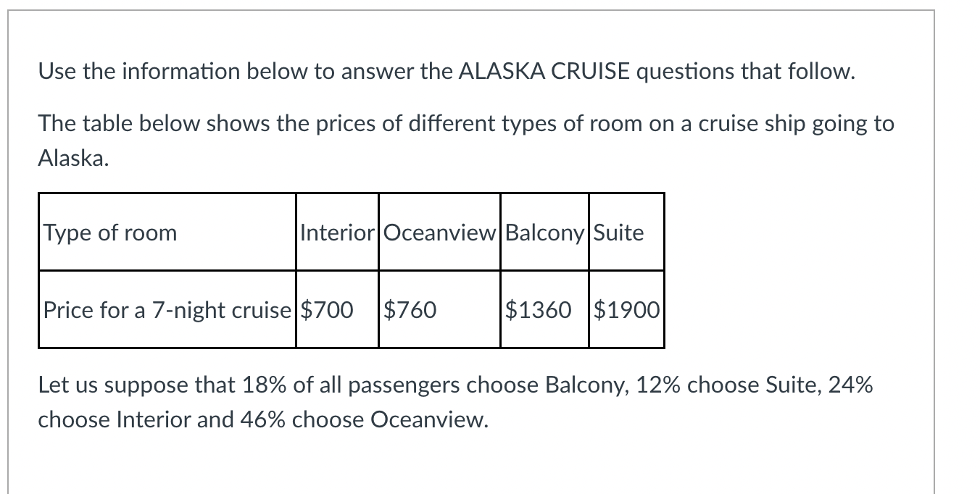Click the $700 Interior price cell

point(337,310)
